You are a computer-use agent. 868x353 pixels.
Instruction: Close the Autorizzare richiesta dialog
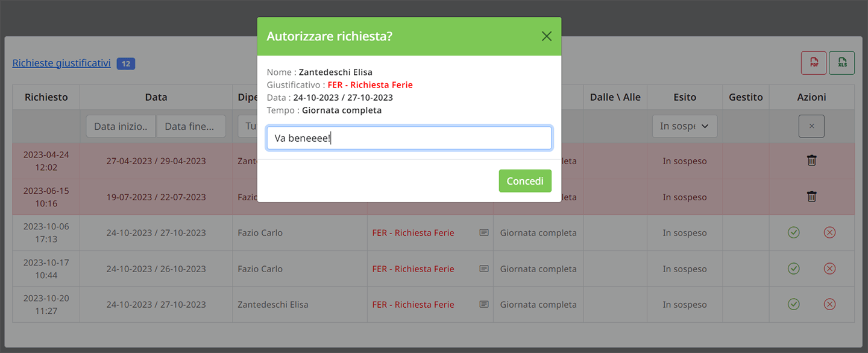(547, 36)
